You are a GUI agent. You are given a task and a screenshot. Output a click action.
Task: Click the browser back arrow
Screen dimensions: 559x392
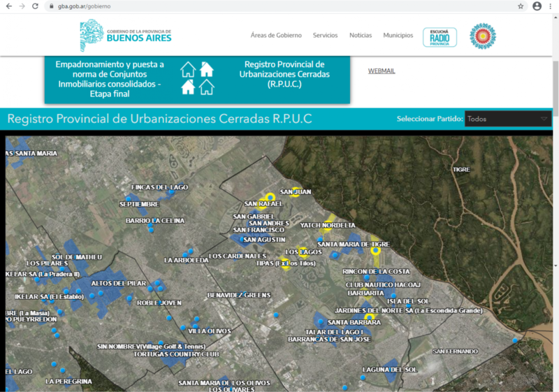click(8, 6)
